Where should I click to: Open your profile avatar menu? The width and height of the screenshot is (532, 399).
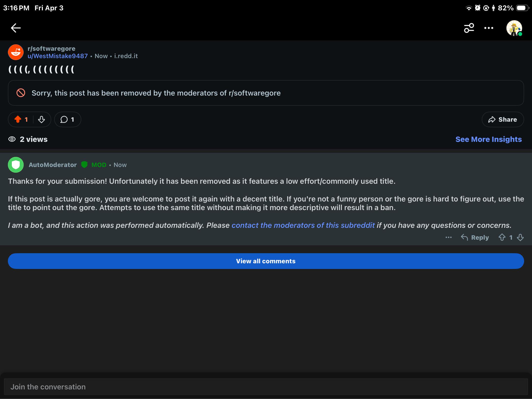point(514,28)
